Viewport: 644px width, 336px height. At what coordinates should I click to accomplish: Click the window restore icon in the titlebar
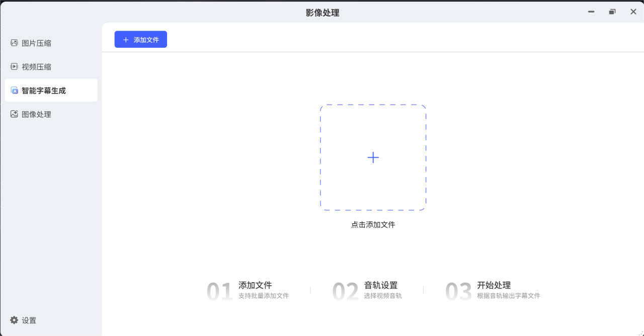(x=612, y=11)
